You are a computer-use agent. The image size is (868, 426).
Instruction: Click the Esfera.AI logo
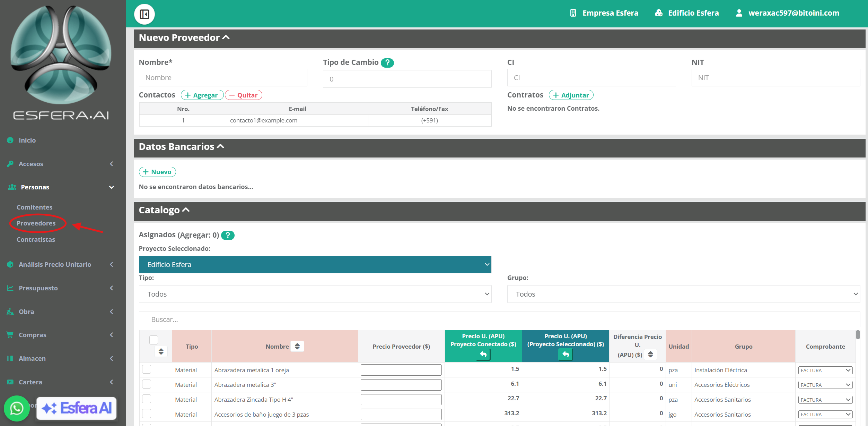(x=61, y=62)
